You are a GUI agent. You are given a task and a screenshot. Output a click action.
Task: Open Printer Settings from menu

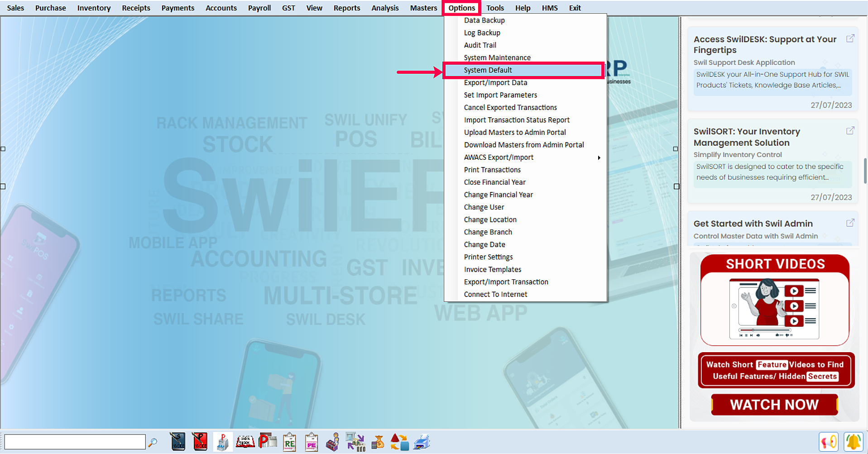coord(525,257)
